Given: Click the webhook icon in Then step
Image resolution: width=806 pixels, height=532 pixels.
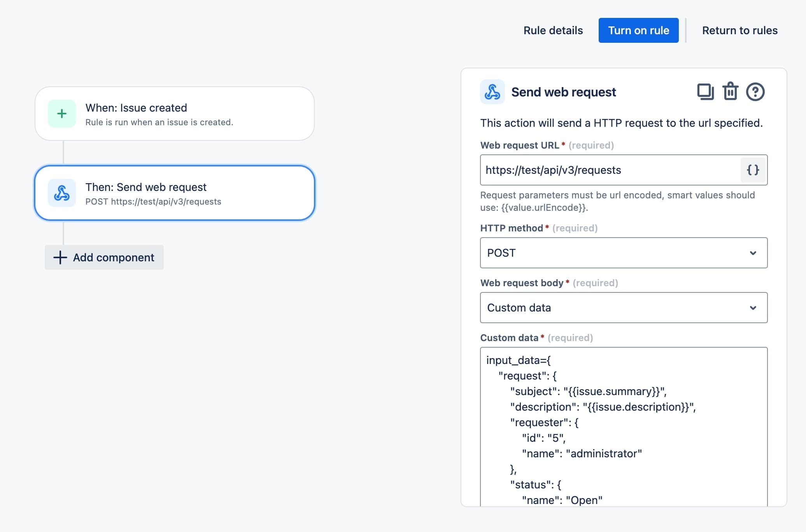Looking at the screenshot, I should click(x=62, y=193).
